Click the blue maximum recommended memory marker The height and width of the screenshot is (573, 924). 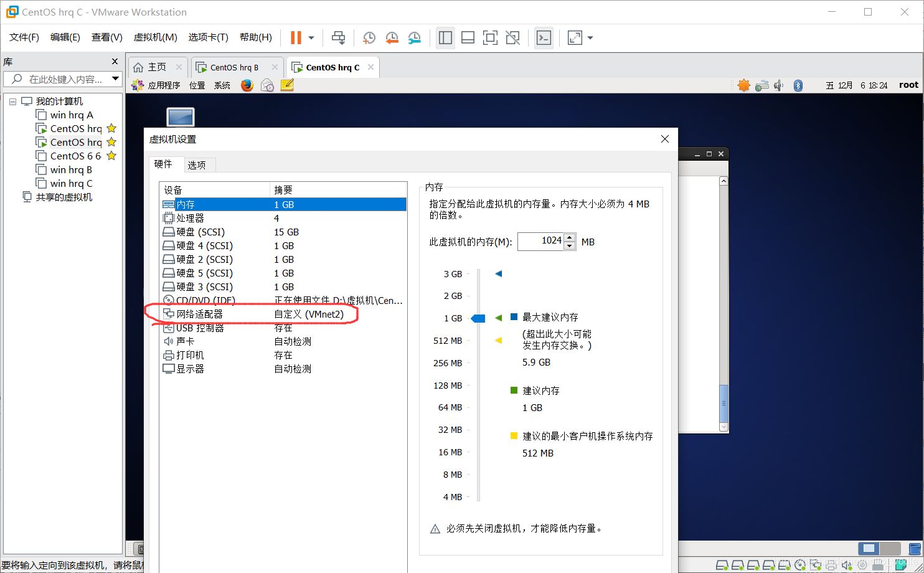coord(498,273)
